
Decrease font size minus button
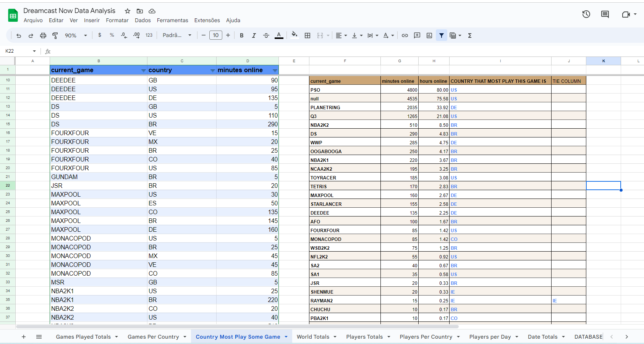[x=204, y=36]
